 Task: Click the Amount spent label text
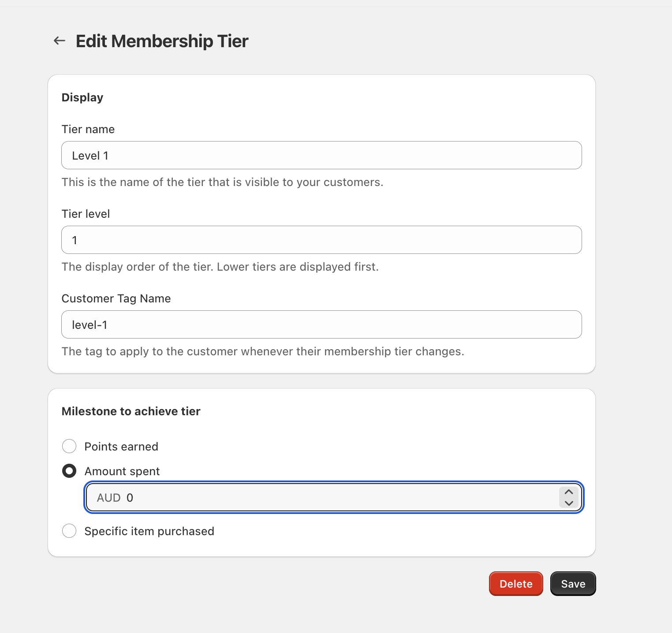click(122, 471)
